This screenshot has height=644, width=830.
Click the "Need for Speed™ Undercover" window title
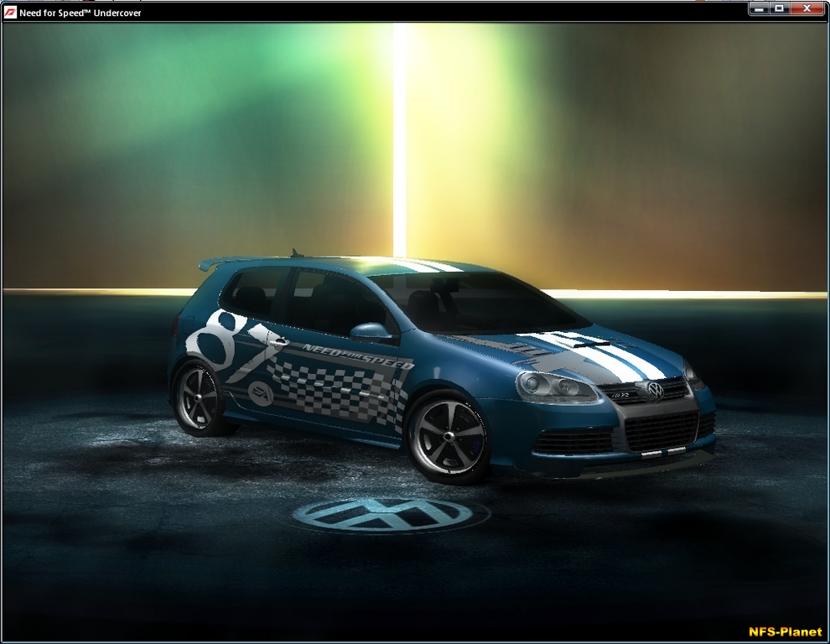[x=80, y=13]
